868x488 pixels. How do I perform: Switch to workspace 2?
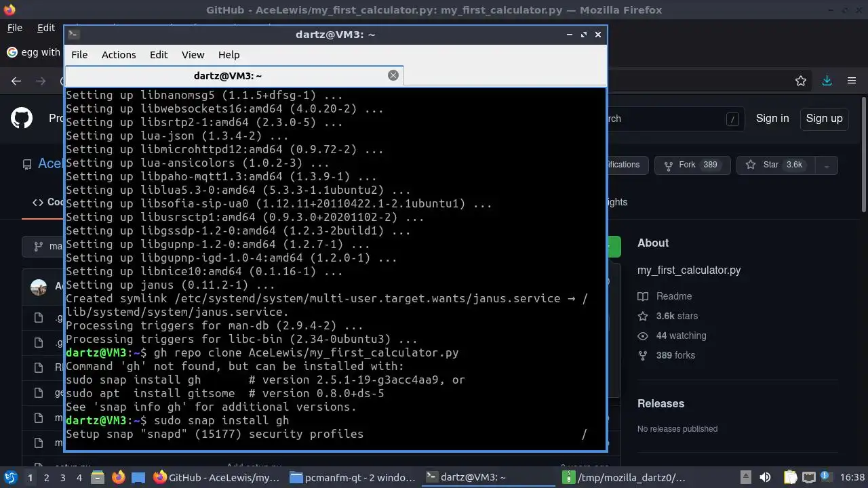(46, 478)
